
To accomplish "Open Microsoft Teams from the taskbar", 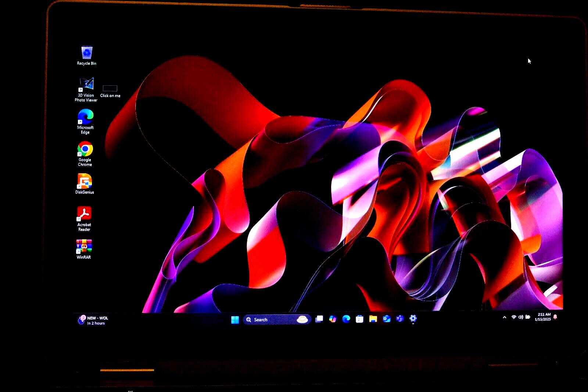I will 400,318.
